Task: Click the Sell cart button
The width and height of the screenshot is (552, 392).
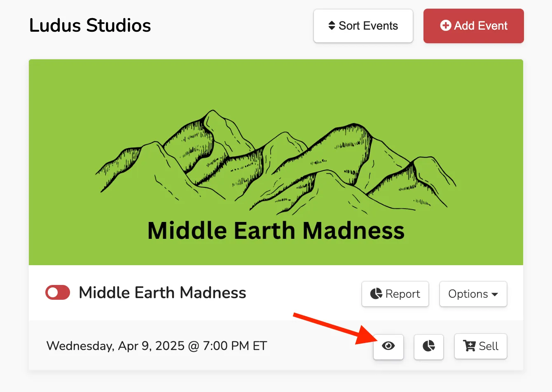Action: coord(480,346)
